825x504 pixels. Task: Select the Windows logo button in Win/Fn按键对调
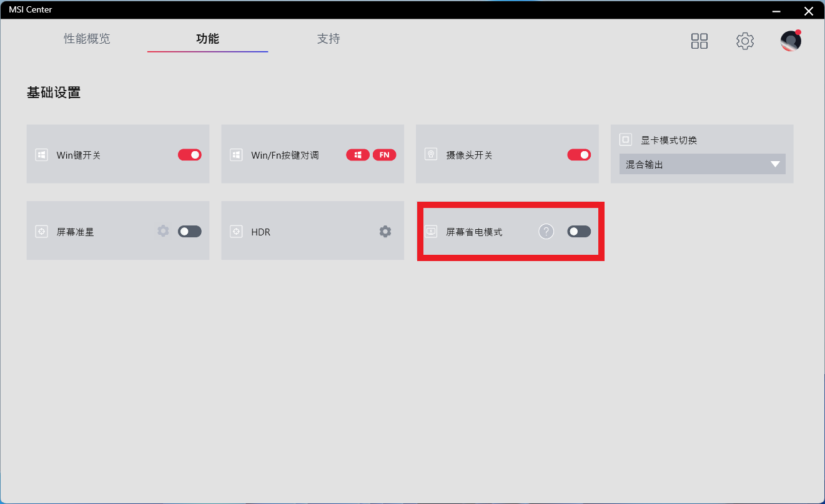click(358, 155)
